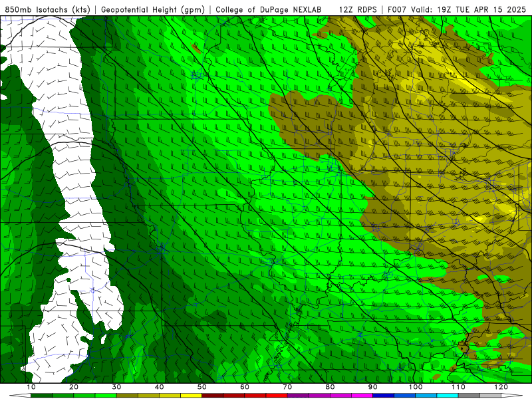Click the "F007 Valid: 19Z TUE APR 15 2025" text
Image resolution: width=532 pixels, height=399 pixels.
point(457,9)
